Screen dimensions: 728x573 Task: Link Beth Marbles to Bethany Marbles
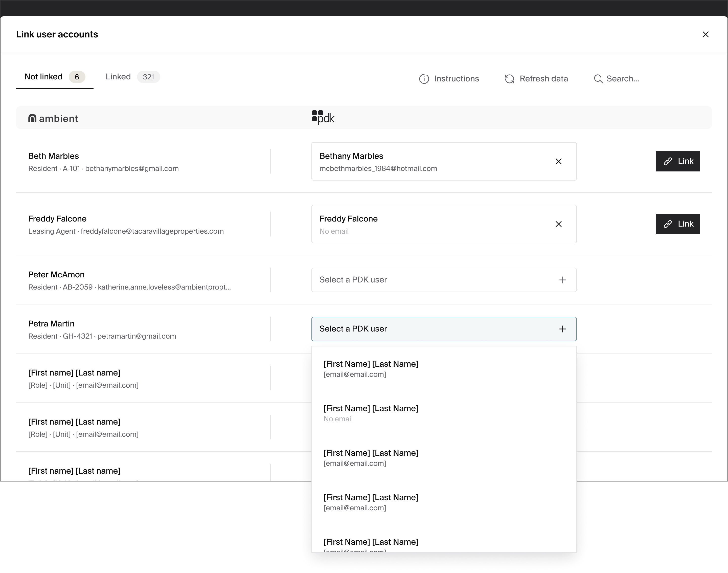(x=677, y=161)
